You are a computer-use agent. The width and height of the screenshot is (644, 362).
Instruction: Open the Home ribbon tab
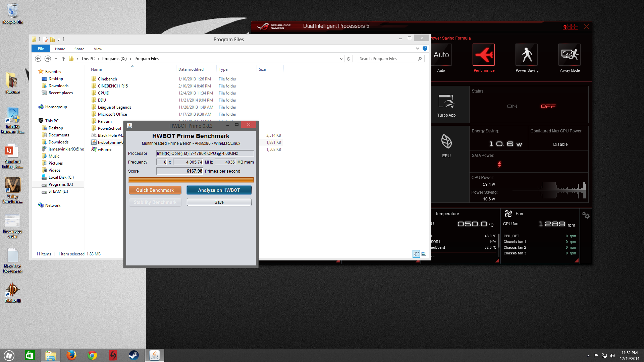point(60,49)
